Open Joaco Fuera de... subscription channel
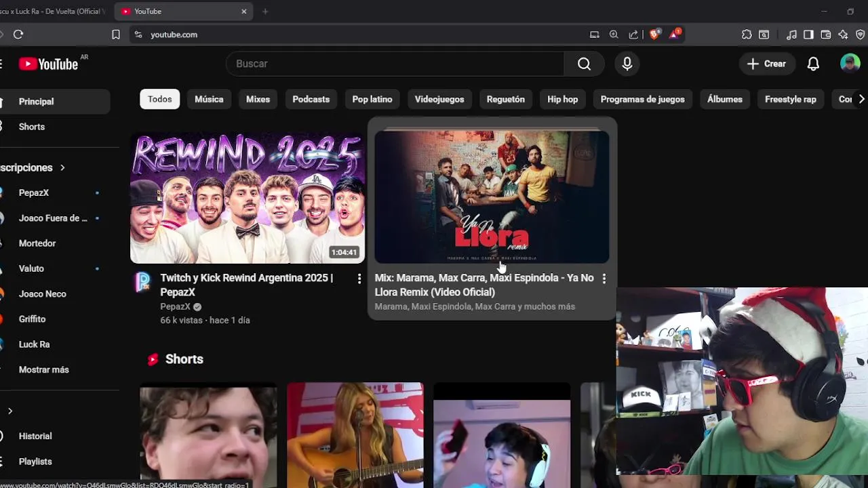Screen dimensions: 868x488 coord(54,218)
